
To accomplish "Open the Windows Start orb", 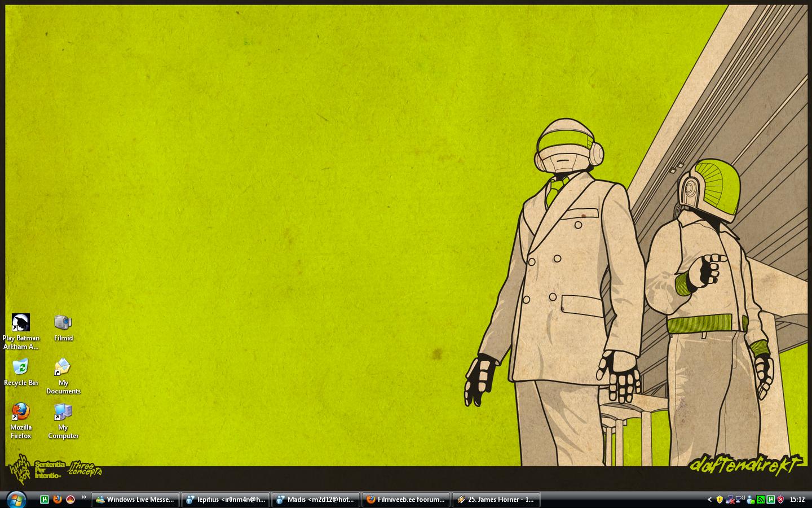I will click(x=16, y=499).
